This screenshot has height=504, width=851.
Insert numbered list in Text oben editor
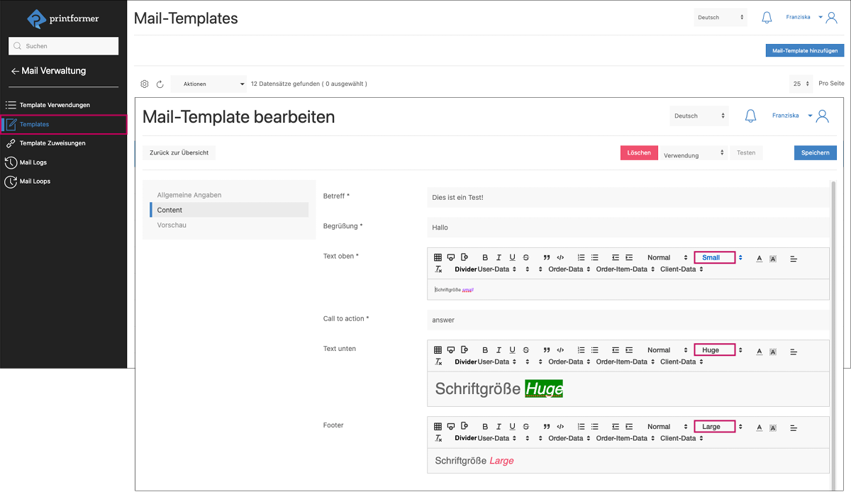[x=582, y=258]
